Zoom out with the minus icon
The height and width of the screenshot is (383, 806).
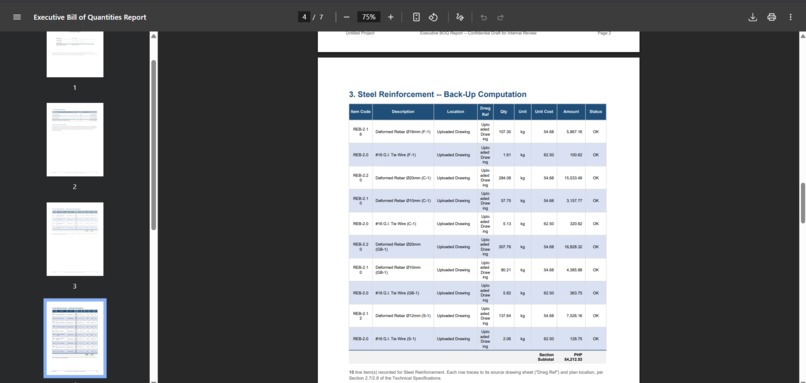(346, 17)
